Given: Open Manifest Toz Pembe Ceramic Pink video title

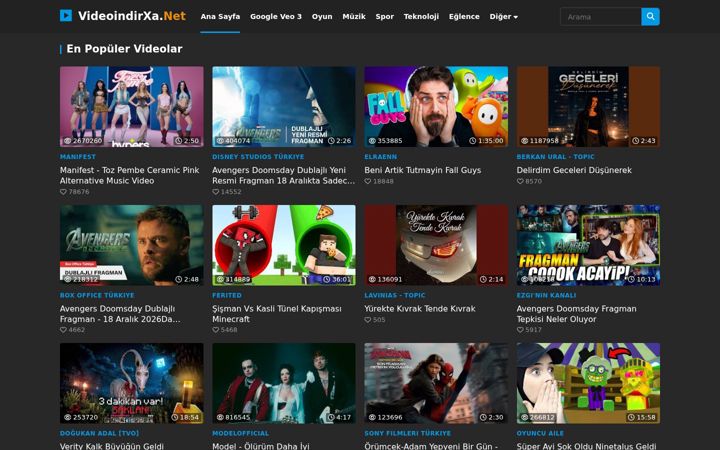Looking at the screenshot, I should [129, 175].
